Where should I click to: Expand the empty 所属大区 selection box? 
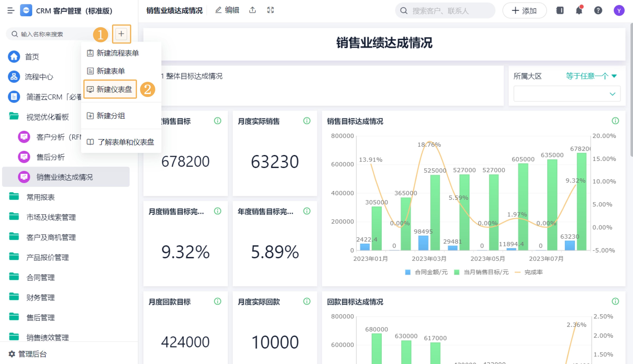pos(567,94)
